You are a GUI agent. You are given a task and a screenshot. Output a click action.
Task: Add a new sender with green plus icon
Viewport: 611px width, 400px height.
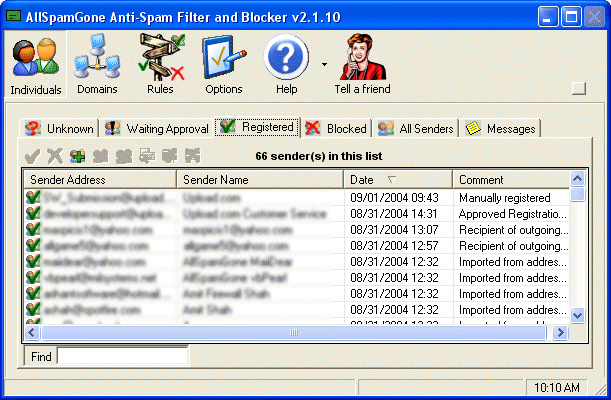78,156
